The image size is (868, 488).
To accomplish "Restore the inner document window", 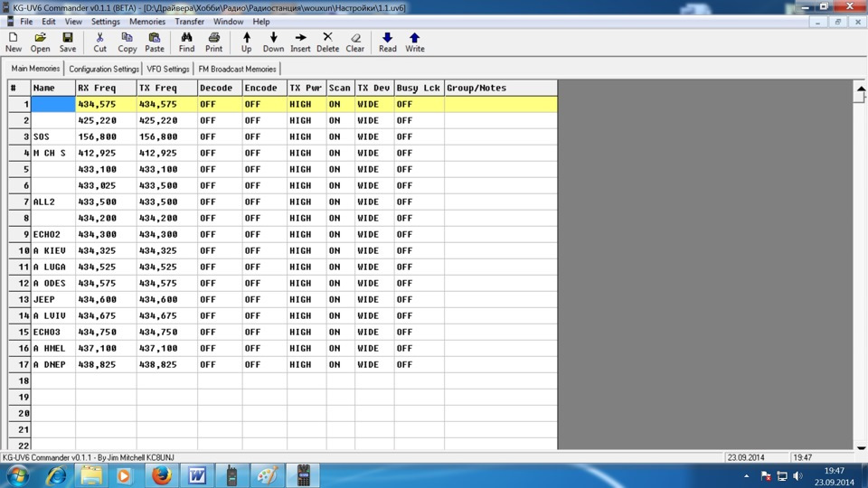I will 837,22.
